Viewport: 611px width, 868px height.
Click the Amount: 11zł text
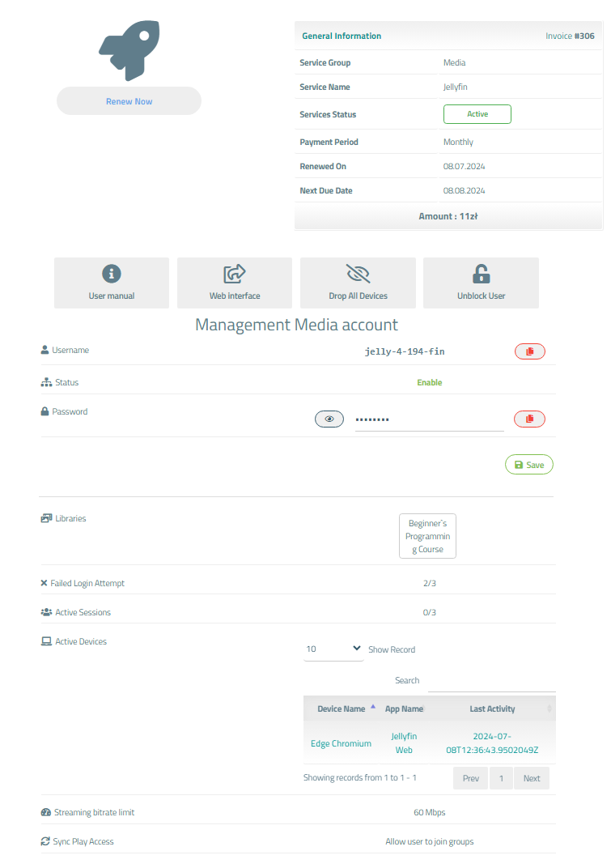click(448, 216)
